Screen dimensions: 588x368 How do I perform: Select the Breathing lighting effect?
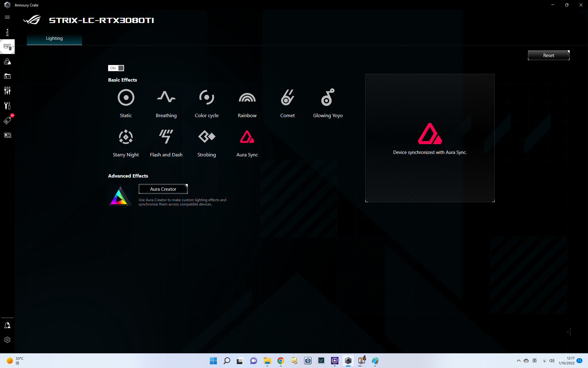click(166, 103)
